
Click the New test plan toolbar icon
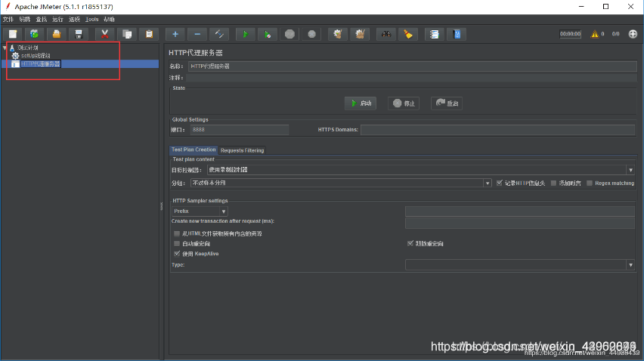pyautogui.click(x=13, y=34)
